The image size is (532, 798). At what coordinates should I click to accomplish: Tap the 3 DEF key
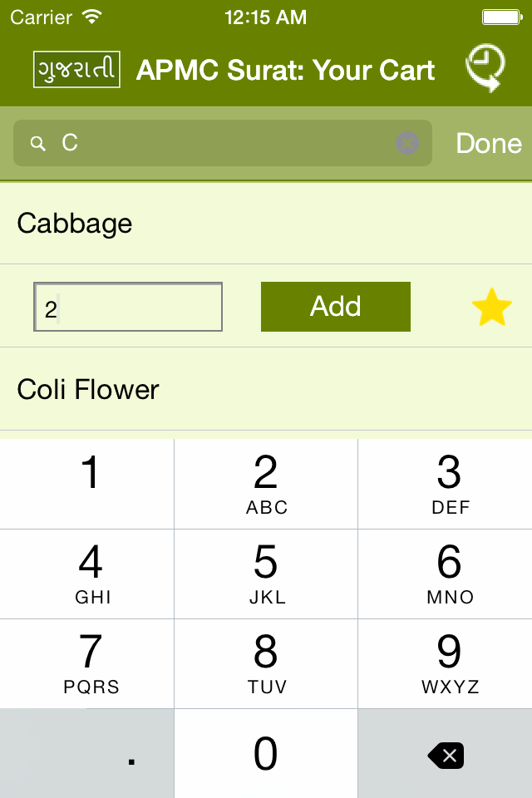pos(446,484)
